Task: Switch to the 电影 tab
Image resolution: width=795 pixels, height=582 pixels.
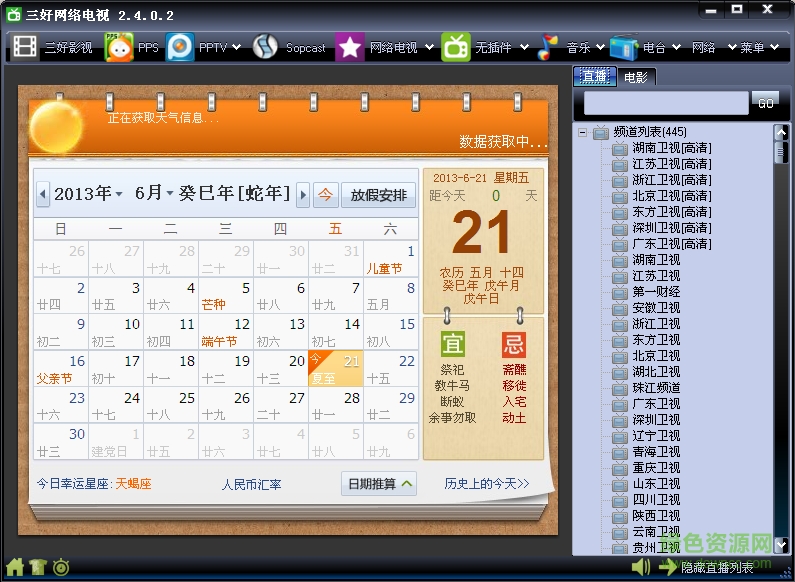Action: coord(636,77)
